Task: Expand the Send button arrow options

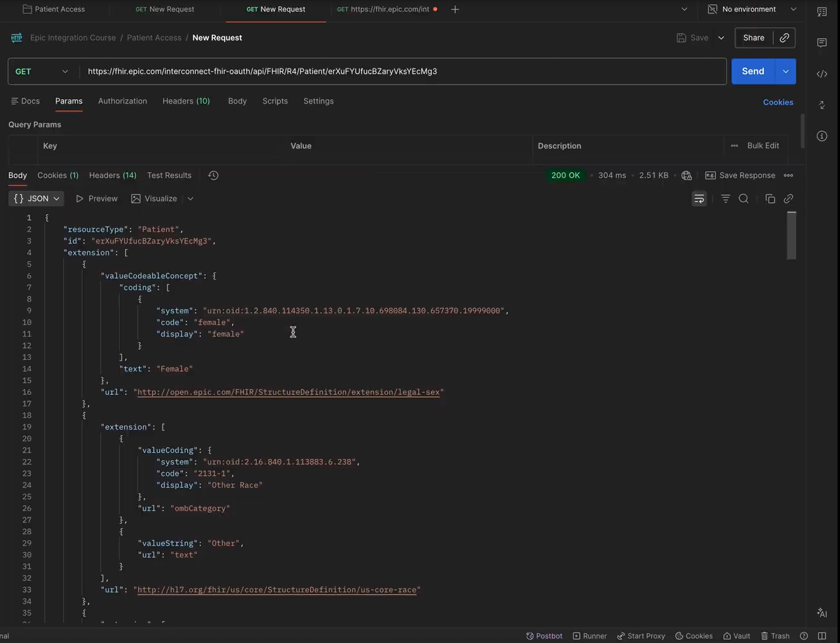Action: 786,72
